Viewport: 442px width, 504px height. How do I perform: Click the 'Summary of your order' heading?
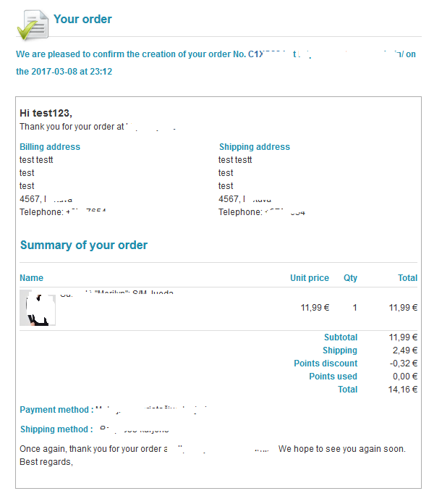coord(84,245)
